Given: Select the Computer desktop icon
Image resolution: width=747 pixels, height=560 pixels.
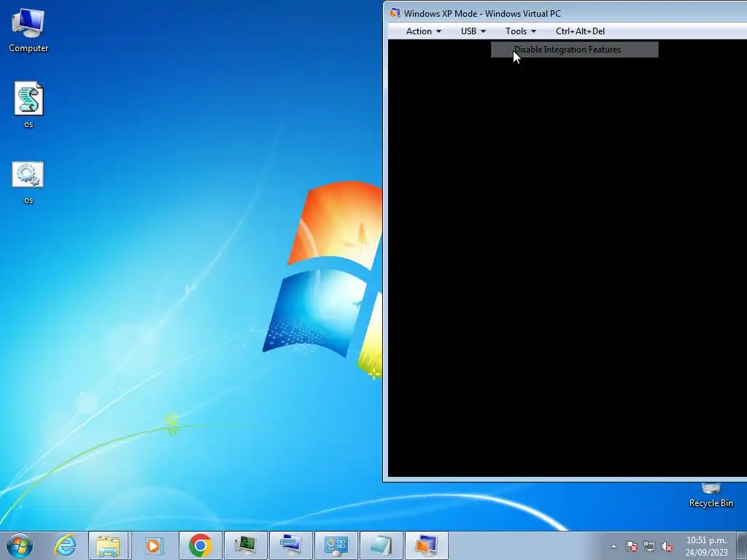Looking at the screenshot, I should coord(28,30).
